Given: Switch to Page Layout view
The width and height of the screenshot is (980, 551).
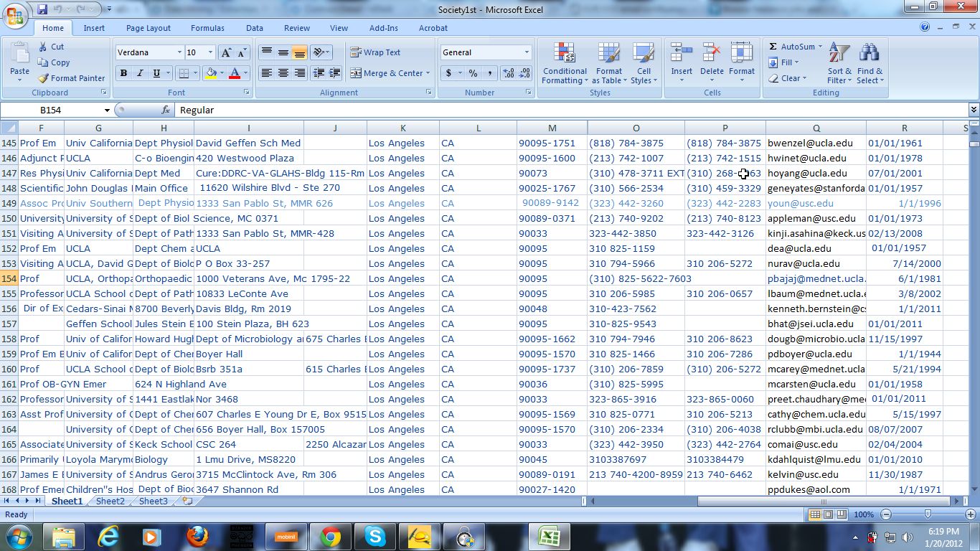Looking at the screenshot, I should [829, 514].
